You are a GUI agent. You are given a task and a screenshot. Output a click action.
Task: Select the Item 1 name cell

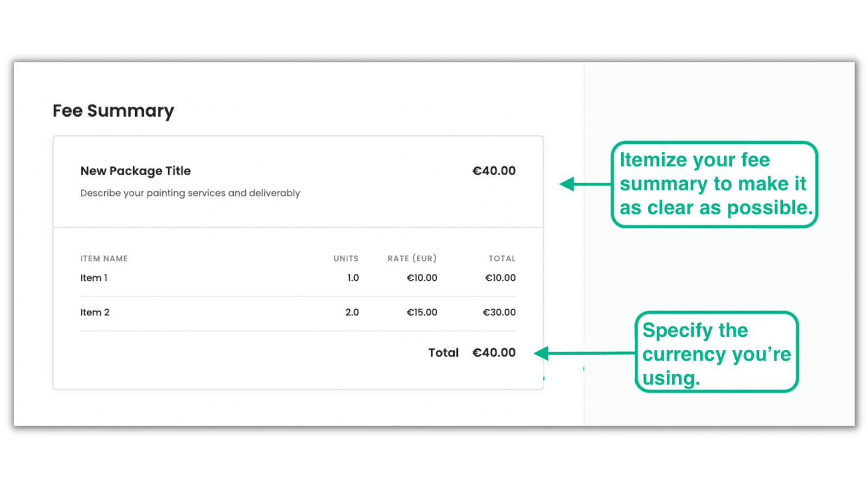pos(94,278)
